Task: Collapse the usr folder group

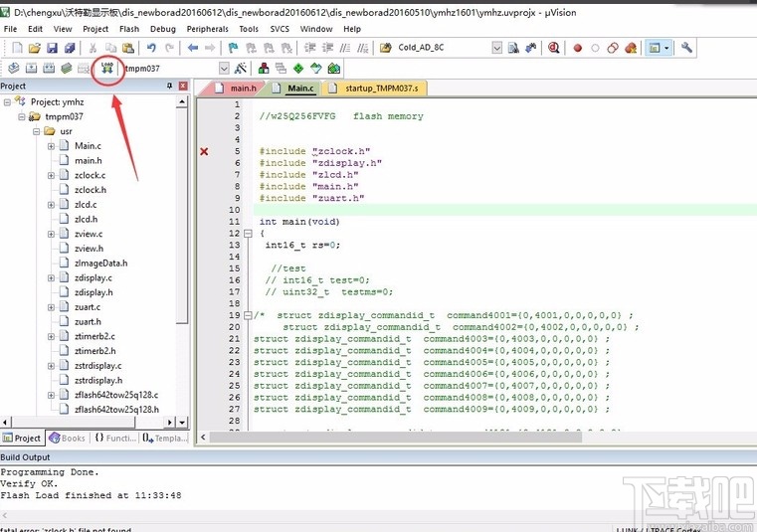Action: 37,131
